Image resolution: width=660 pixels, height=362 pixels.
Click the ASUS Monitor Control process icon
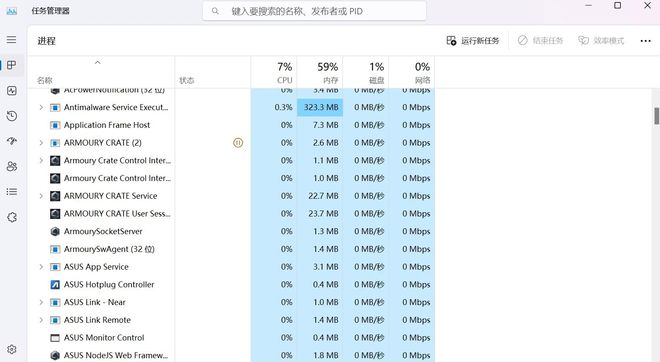pos(55,338)
